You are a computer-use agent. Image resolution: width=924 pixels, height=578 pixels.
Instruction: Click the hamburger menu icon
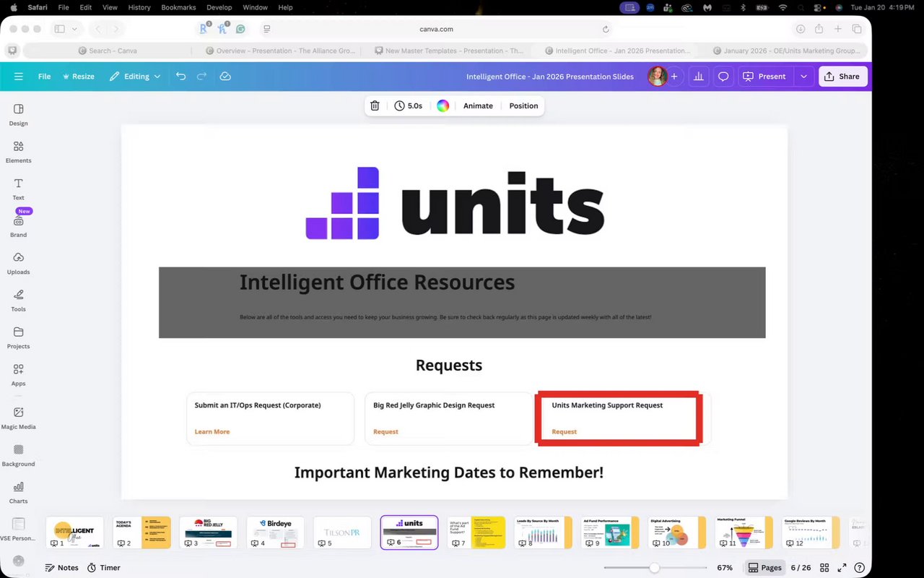pyautogui.click(x=18, y=77)
